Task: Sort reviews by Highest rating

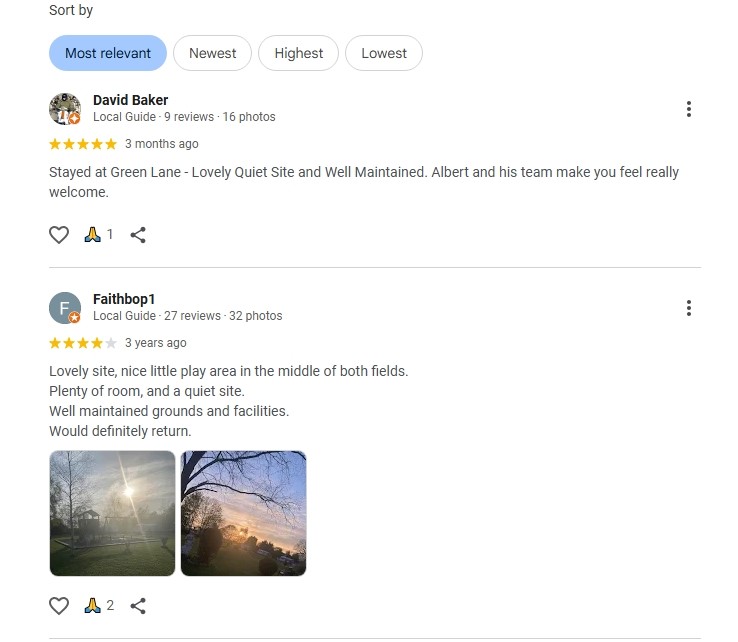Action: click(x=298, y=53)
